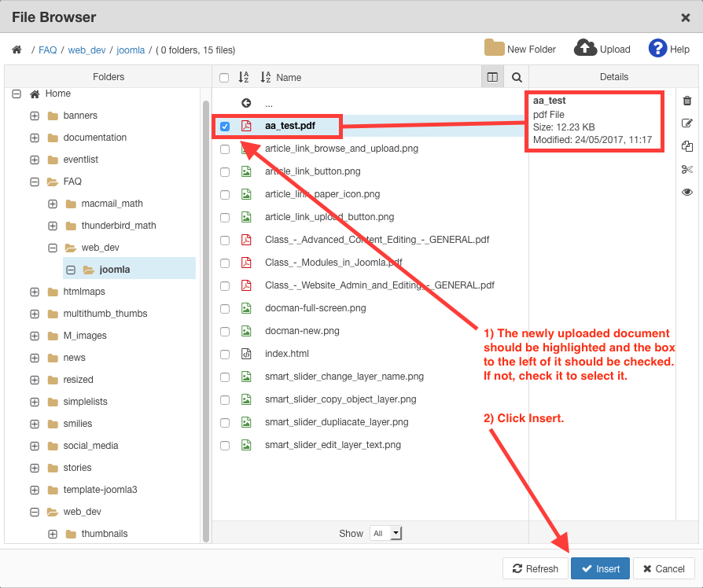Rename the selected file with edit icon
This screenshot has width=703, height=588.
point(686,123)
